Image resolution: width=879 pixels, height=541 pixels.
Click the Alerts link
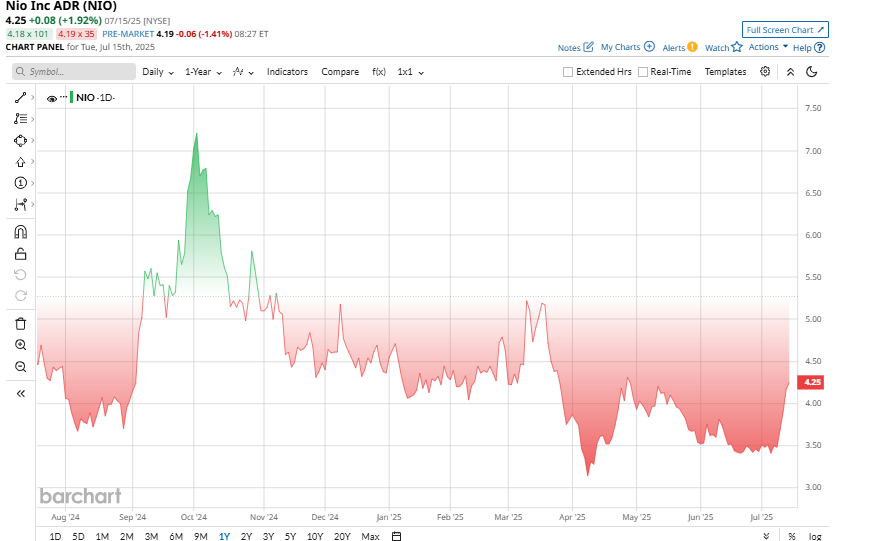673,48
